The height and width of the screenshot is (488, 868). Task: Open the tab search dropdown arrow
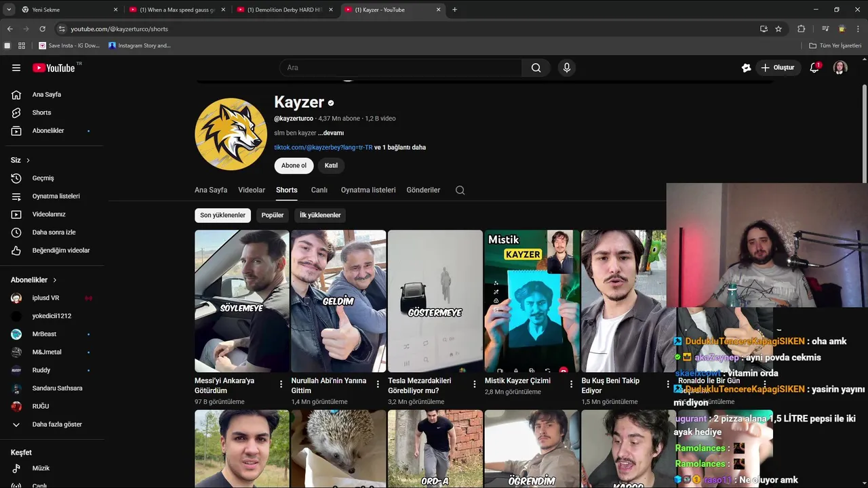pyautogui.click(x=8, y=9)
